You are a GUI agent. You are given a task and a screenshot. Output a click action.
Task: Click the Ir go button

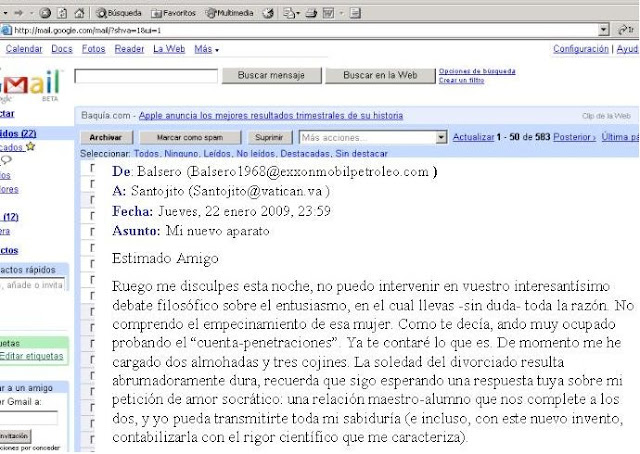pyautogui.click(x=627, y=30)
